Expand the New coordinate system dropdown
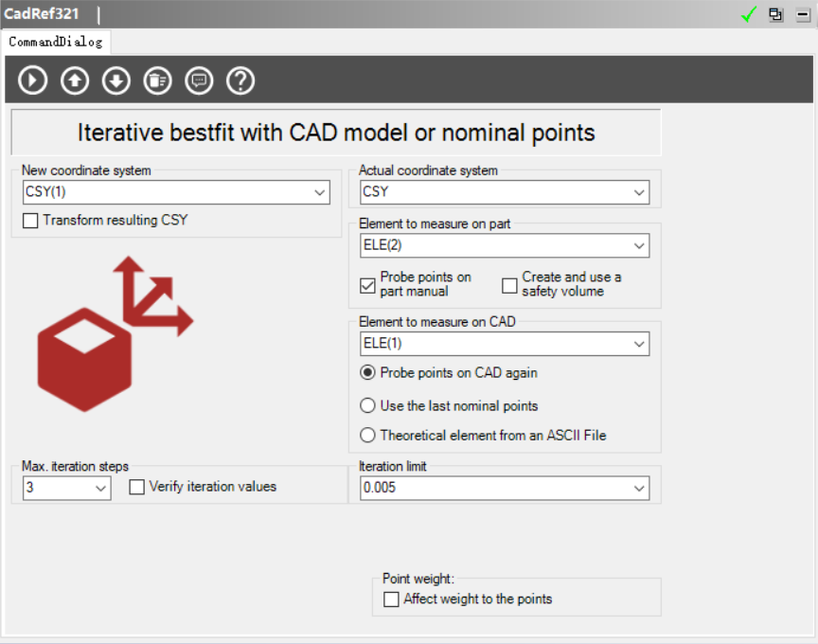The width and height of the screenshot is (818, 644). (x=318, y=193)
